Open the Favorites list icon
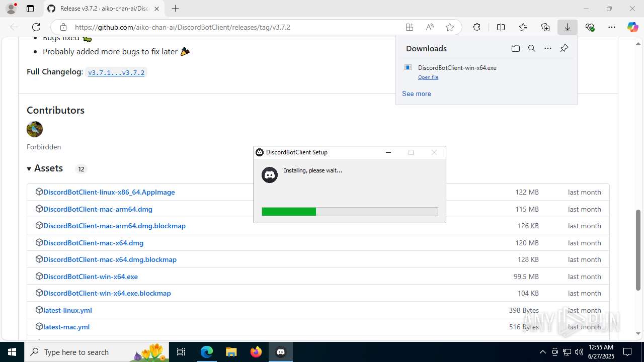The image size is (644, 362). [523, 27]
